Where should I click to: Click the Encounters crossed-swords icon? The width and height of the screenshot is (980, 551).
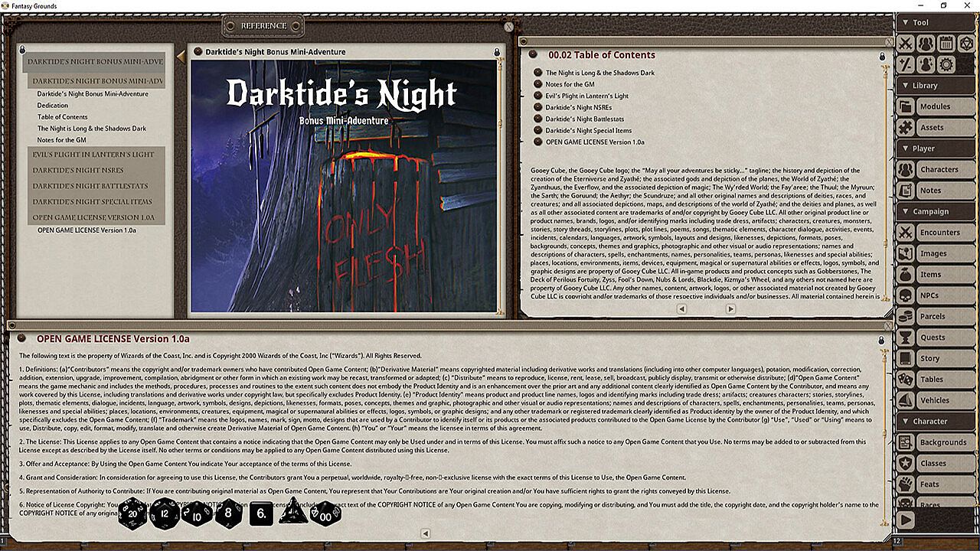[x=906, y=233]
